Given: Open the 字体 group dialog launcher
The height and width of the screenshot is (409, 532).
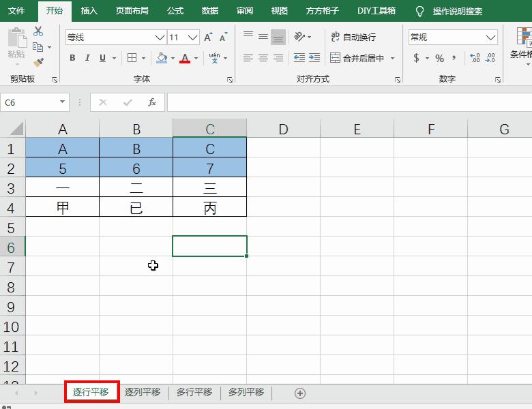Looking at the screenshot, I should click(x=230, y=80).
